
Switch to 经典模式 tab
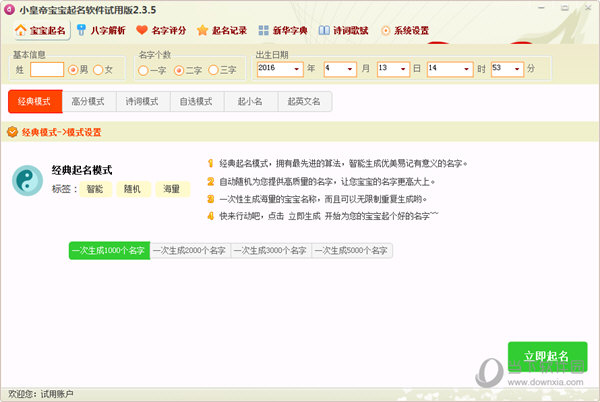35,101
